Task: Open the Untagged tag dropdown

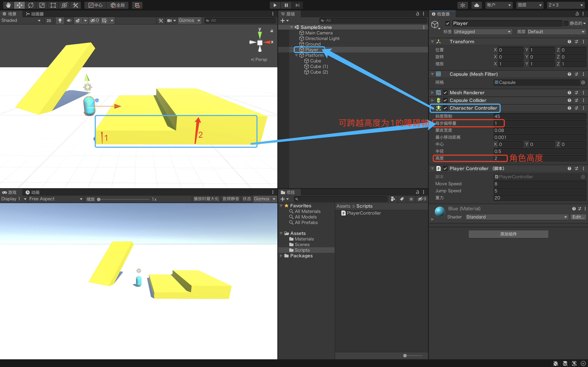Action: (x=482, y=32)
